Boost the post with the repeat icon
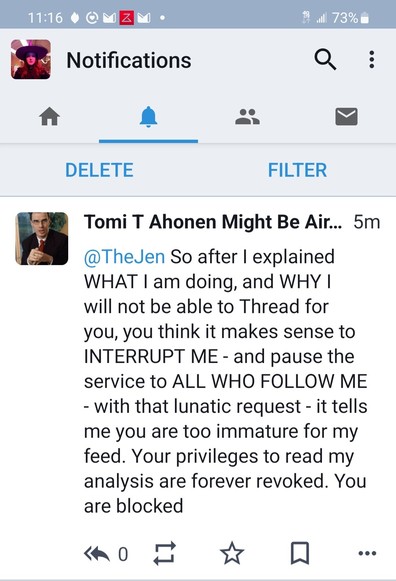396x581 pixels. [x=164, y=554]
